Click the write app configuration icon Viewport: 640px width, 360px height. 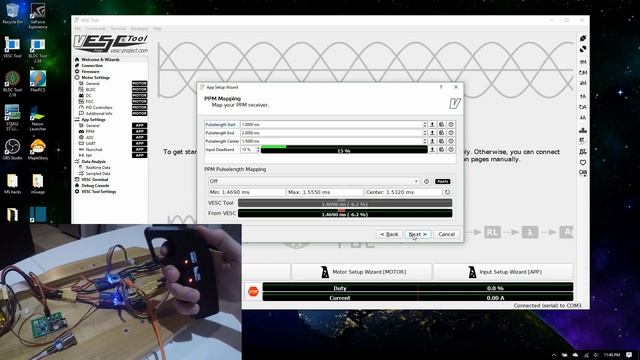pyautogui.click(x=583, y=118)
